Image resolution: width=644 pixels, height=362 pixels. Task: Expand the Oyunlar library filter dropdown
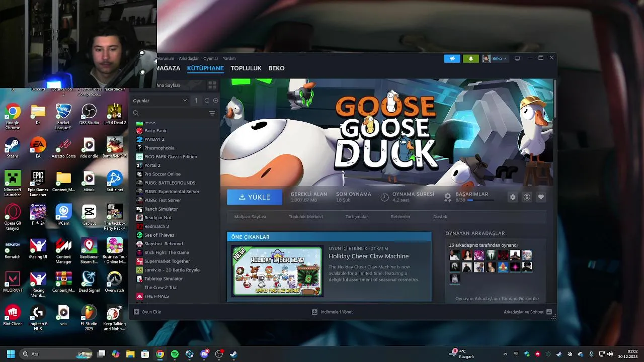click(159, 101)
